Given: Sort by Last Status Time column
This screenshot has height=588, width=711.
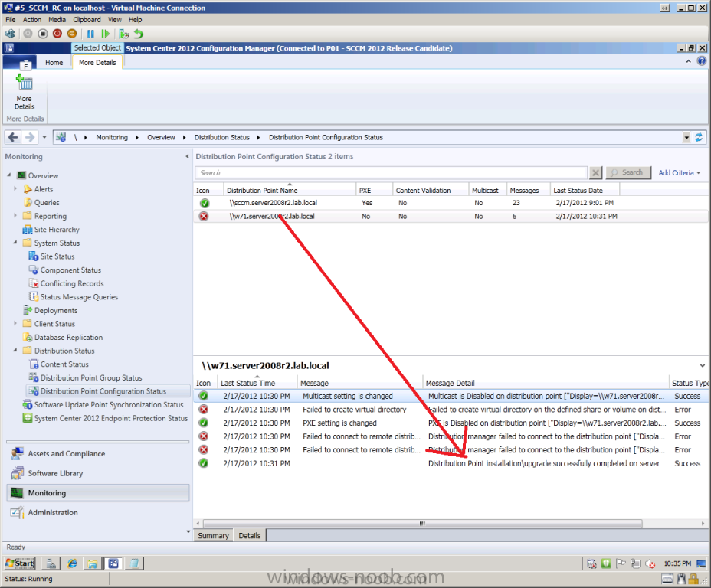Looking at the screenshot, I should 257,383.
